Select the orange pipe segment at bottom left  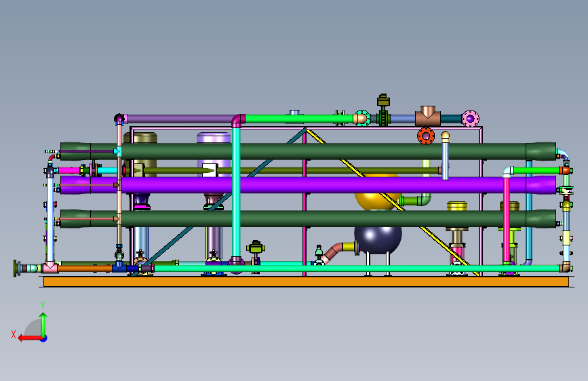pos(84,268)
